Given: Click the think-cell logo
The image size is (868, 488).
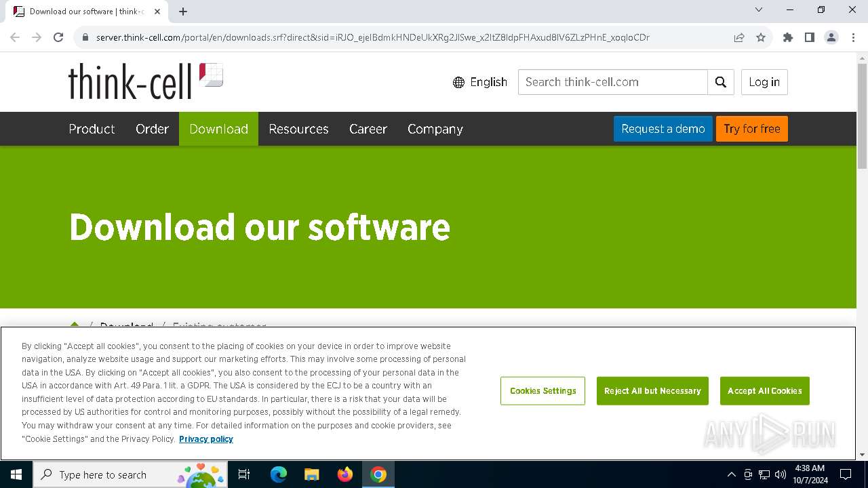Looking at the screenshot, I should (x=146, y=81).
